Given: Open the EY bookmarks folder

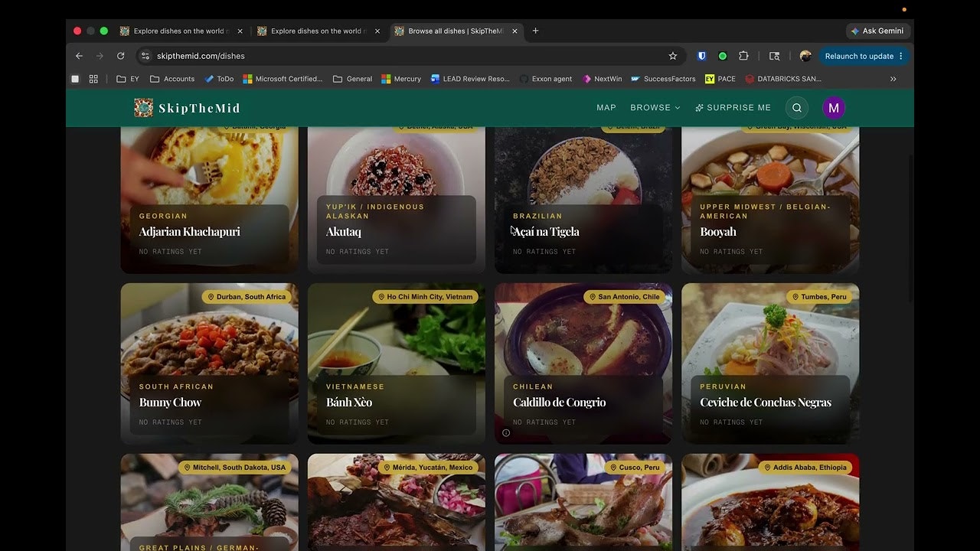Looking at the screenshot, I should point(128,79).
